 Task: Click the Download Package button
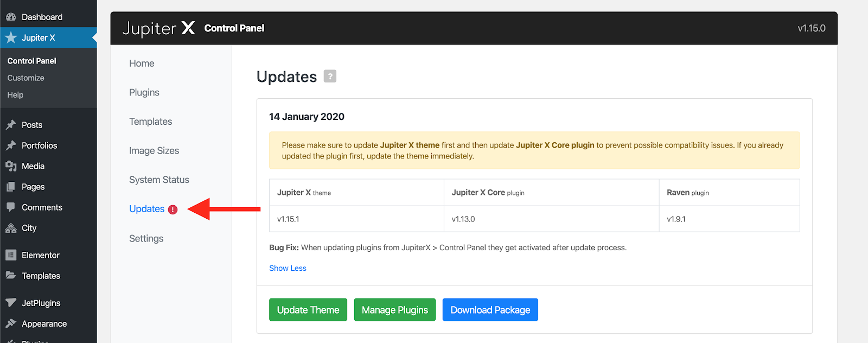click(490, 310)
